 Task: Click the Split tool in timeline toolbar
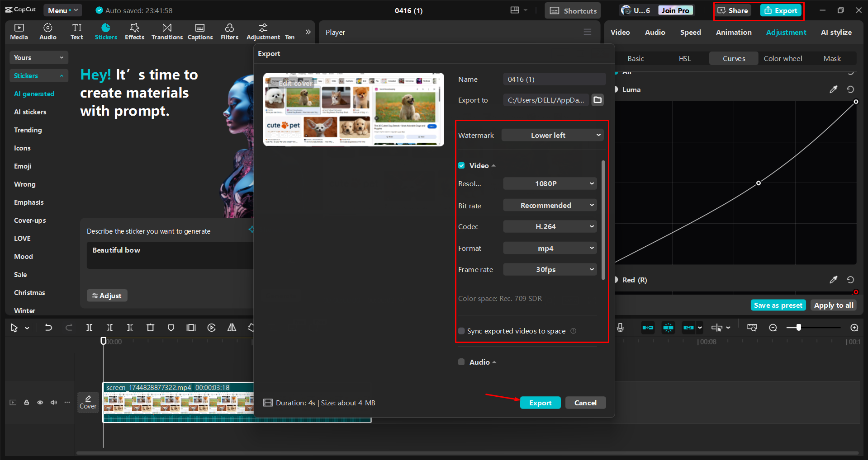tap(89, 328)
